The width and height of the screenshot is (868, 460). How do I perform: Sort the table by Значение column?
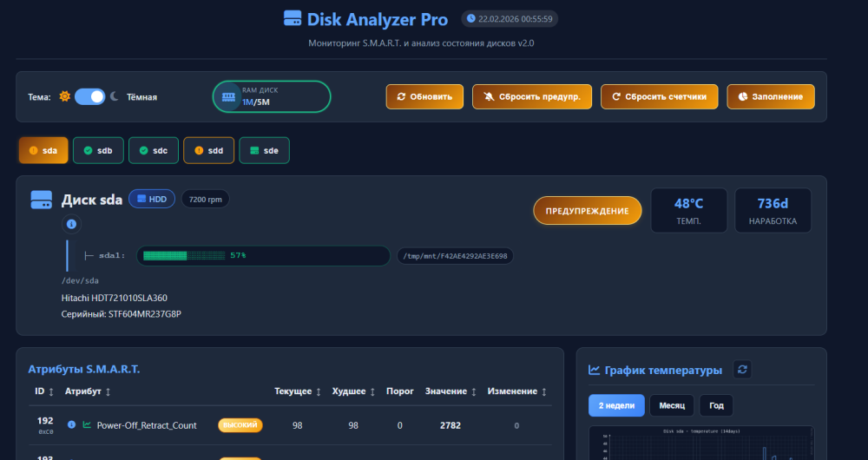[451, 391]
